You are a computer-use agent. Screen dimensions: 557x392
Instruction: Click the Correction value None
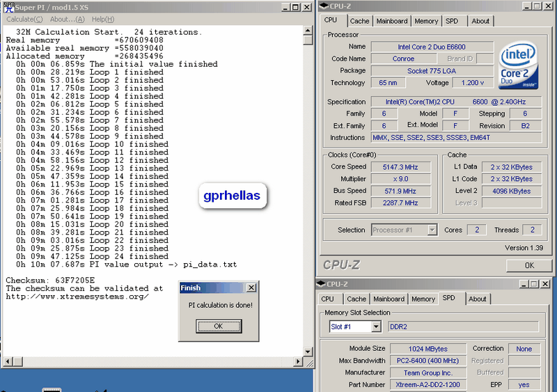pyautogui.click(x=524, y=349)
